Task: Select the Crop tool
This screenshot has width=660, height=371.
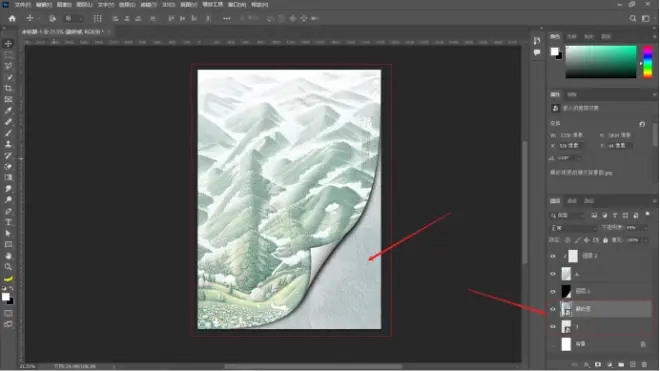Action: tap(8, 88)
